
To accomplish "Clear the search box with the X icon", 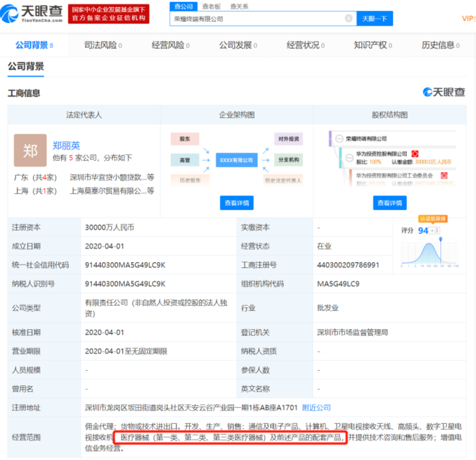I will click(348, 18).
